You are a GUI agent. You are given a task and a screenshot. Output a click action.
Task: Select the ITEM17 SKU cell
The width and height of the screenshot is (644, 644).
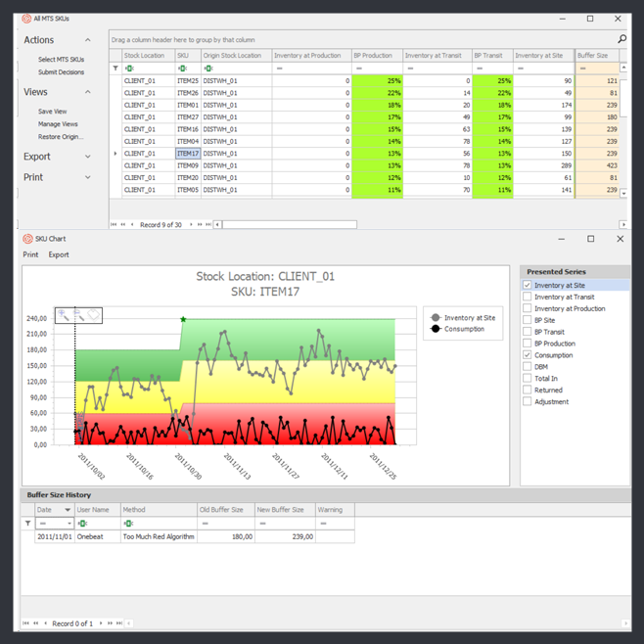click(x=188, y=154)
